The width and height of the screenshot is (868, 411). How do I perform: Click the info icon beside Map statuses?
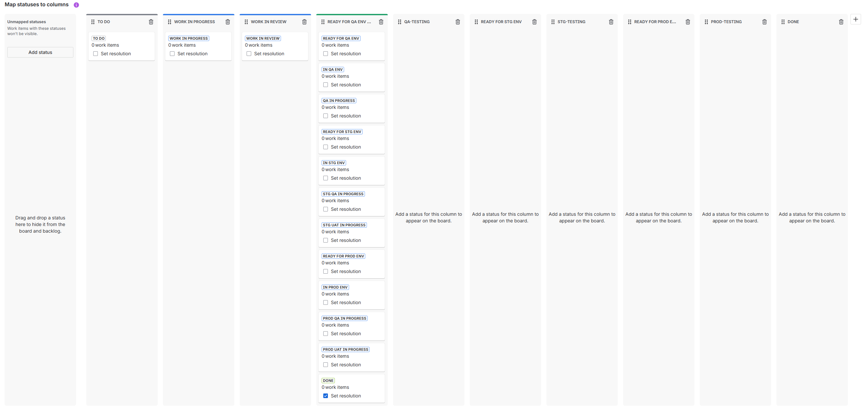tap(76, 5)
